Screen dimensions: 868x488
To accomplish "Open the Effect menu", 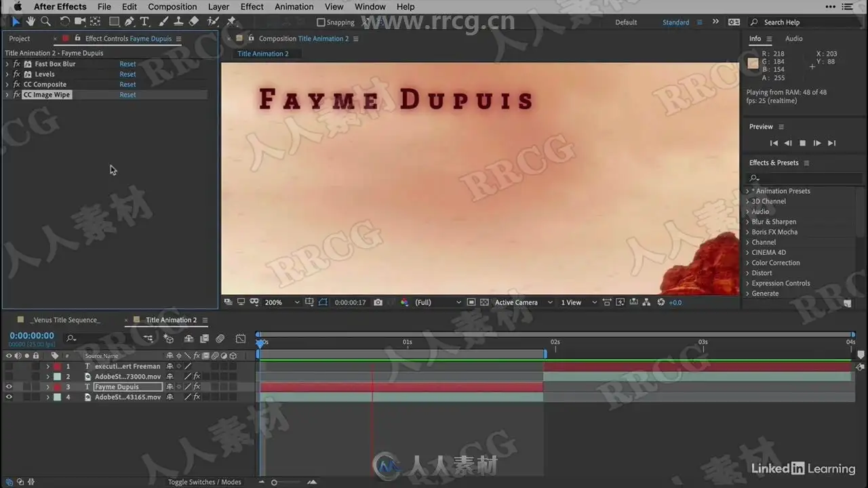I will 252,7.
